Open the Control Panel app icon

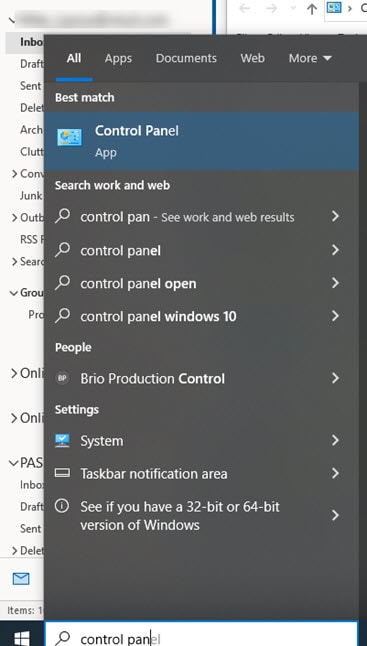coord(69,137)
